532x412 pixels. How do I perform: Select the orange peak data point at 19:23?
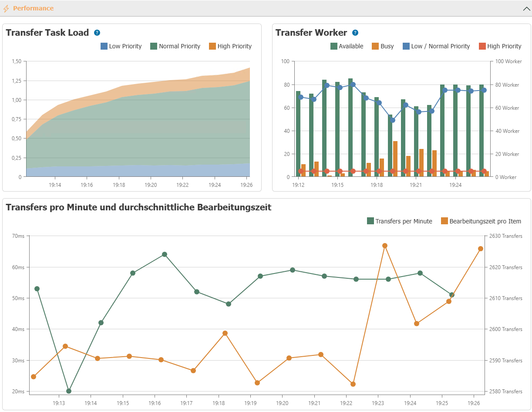pos(385,246)
